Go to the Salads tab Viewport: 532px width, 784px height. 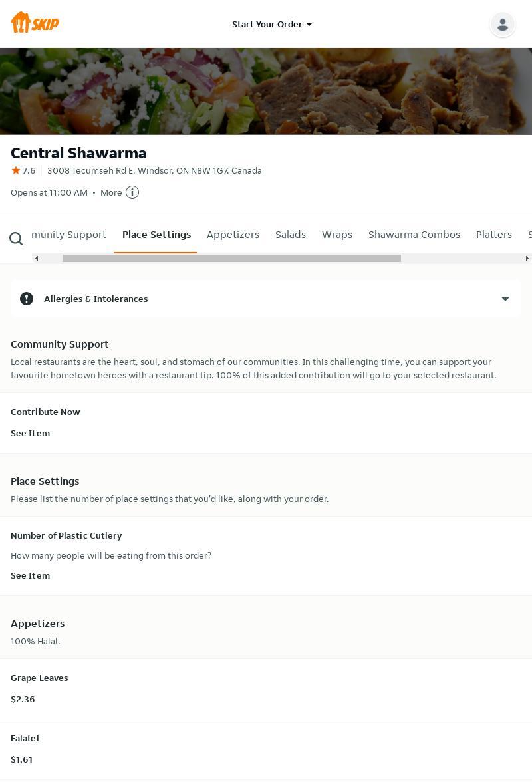[291, 235]
